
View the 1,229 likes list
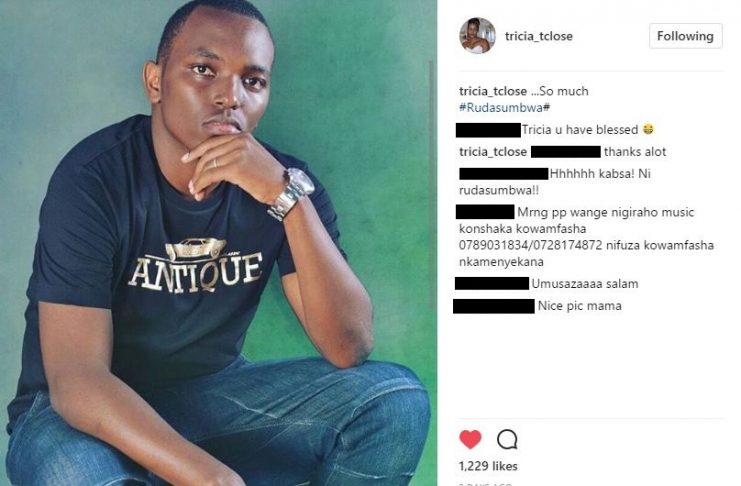click(488, 466)
